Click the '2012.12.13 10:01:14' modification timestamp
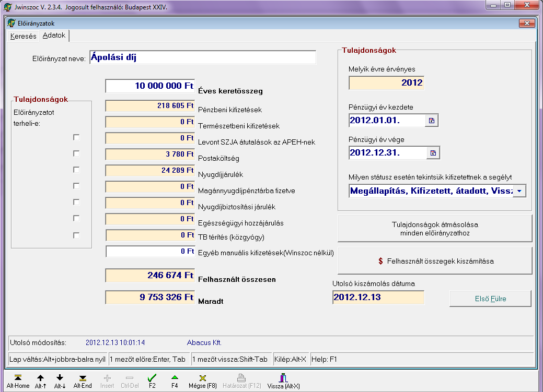Screen dimensions: 543x392 (115, 342)
